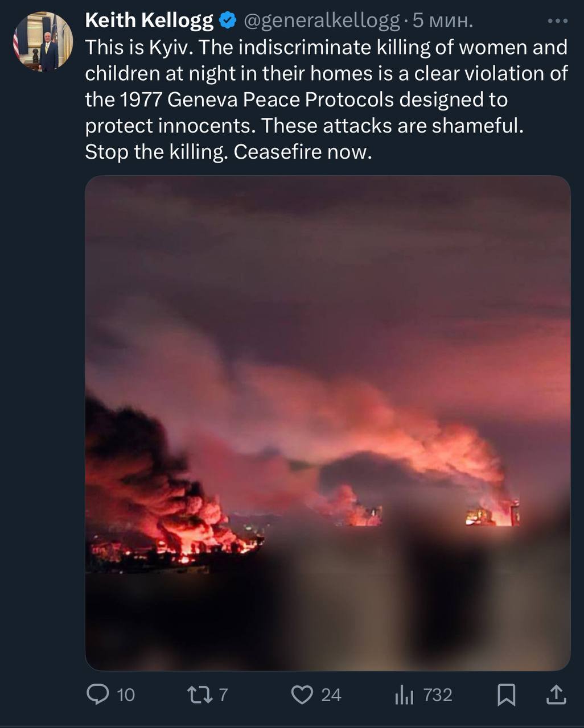Click the 'Ceasefire now.' text
The width and height of the screenshot is (584, 728).
coord(303,152)
